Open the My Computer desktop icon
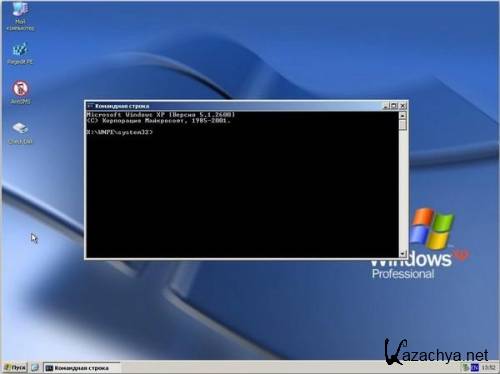 tap(20, 16)
